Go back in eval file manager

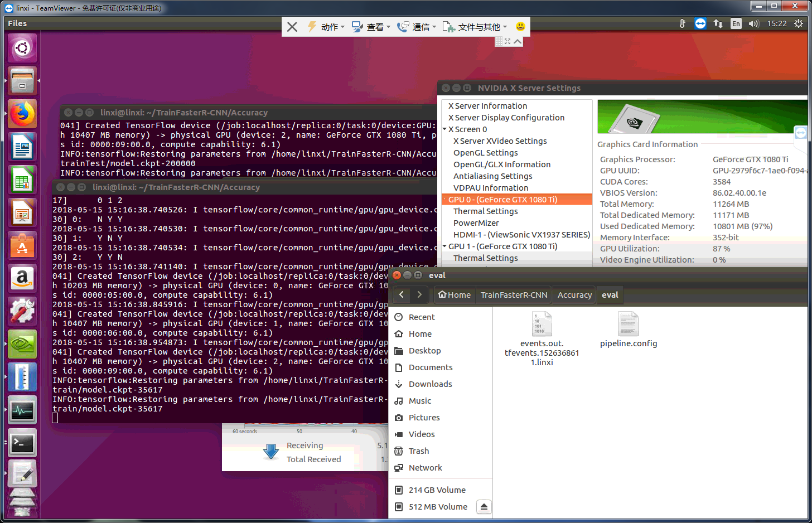[402, 294]
